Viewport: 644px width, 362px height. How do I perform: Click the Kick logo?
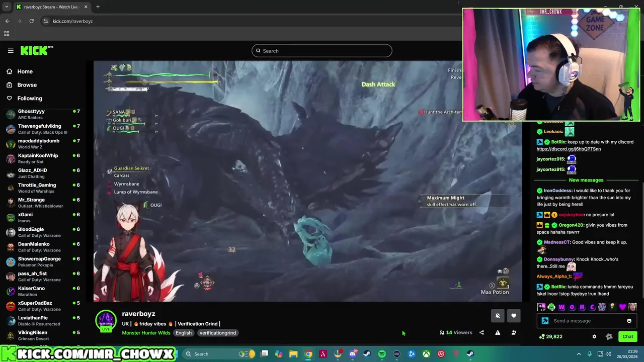coord(37,51)
